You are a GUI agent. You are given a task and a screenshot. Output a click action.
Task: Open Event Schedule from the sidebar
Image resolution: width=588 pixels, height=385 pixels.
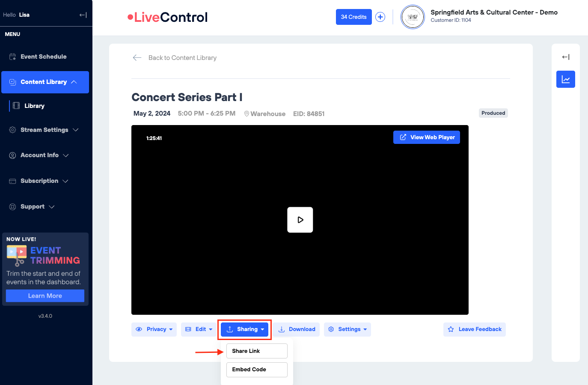43,57
